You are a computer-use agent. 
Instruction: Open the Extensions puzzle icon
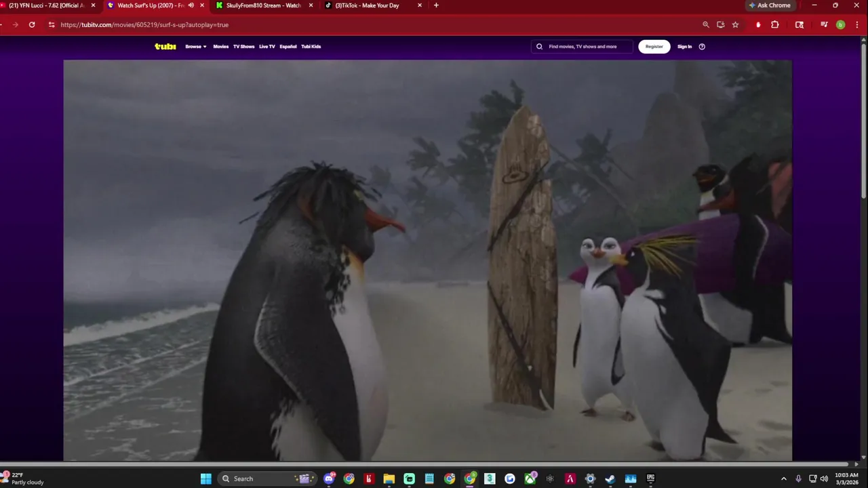click(775, 24)
